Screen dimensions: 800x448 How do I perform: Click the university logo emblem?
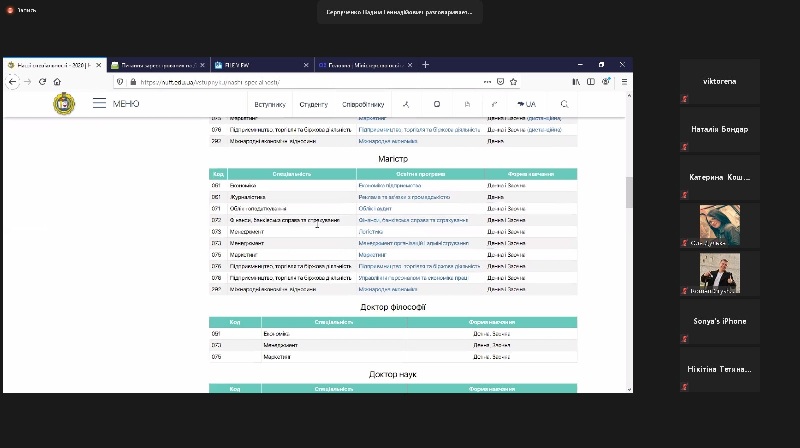click(x=64, y=104)
